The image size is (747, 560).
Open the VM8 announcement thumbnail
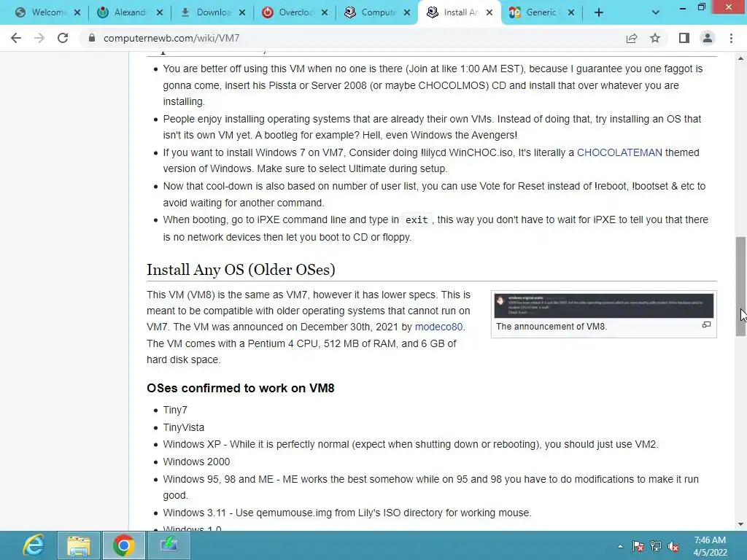[603, 306]
